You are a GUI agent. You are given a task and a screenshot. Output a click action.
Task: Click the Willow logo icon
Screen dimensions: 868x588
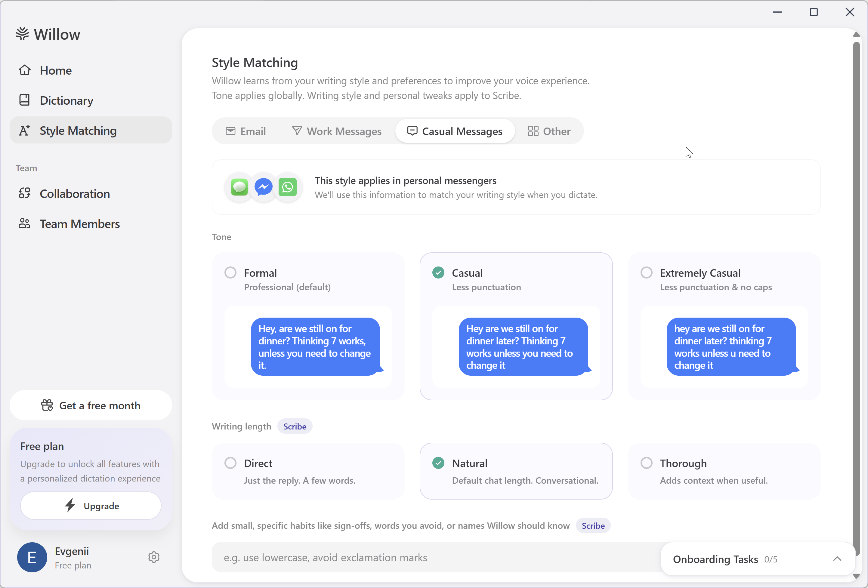(22, 34)
